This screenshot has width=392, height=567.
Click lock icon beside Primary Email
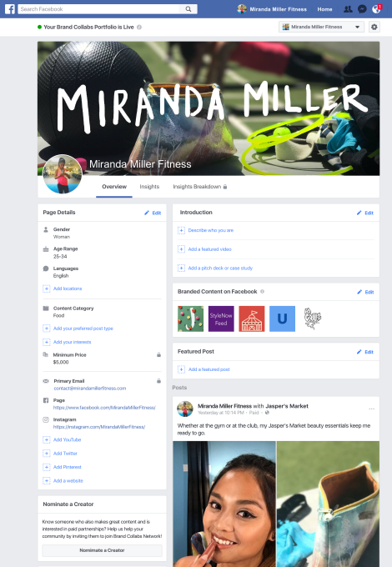pos(158,381)
